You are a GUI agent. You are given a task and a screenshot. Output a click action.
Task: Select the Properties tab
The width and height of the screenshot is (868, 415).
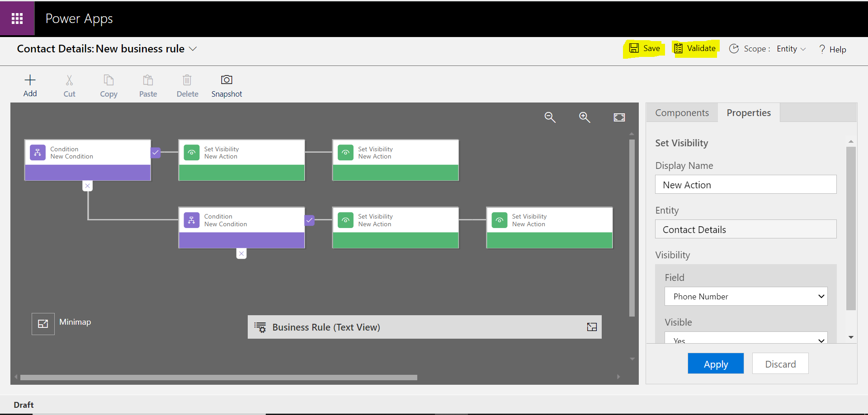point(749,113)
